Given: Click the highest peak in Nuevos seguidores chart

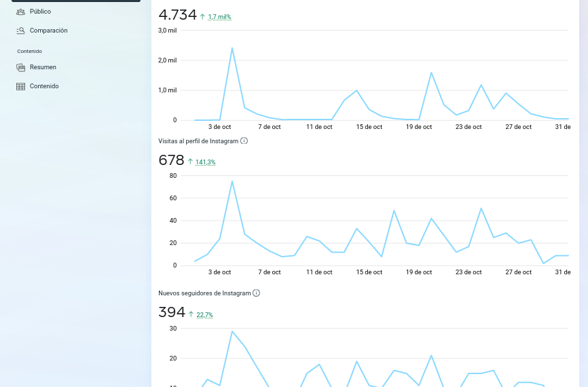Looking at the screenshot, I should 232,331.
